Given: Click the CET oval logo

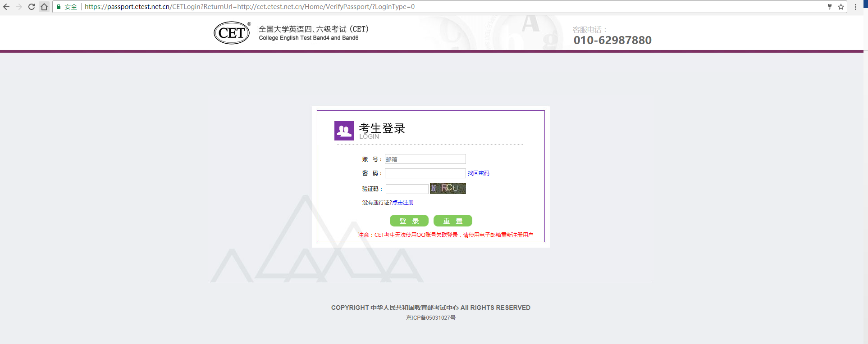Looking at the screenshot, I should click(x=232, y=33).
